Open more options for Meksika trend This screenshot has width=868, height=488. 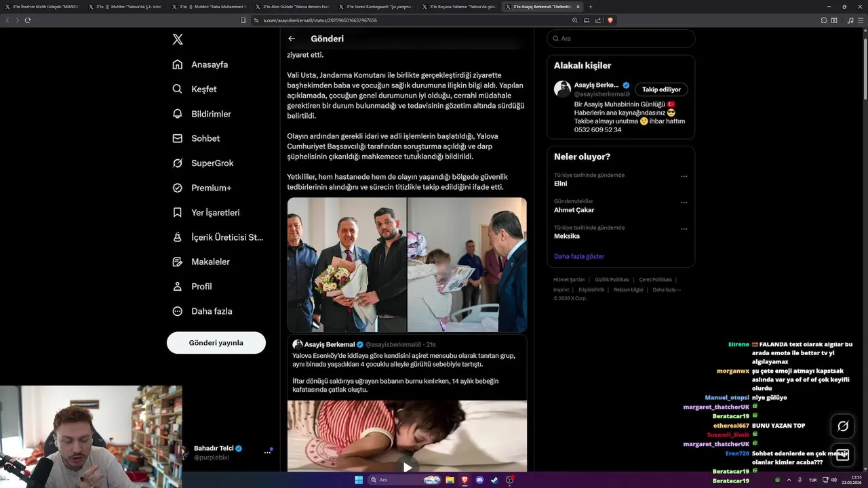684,228
